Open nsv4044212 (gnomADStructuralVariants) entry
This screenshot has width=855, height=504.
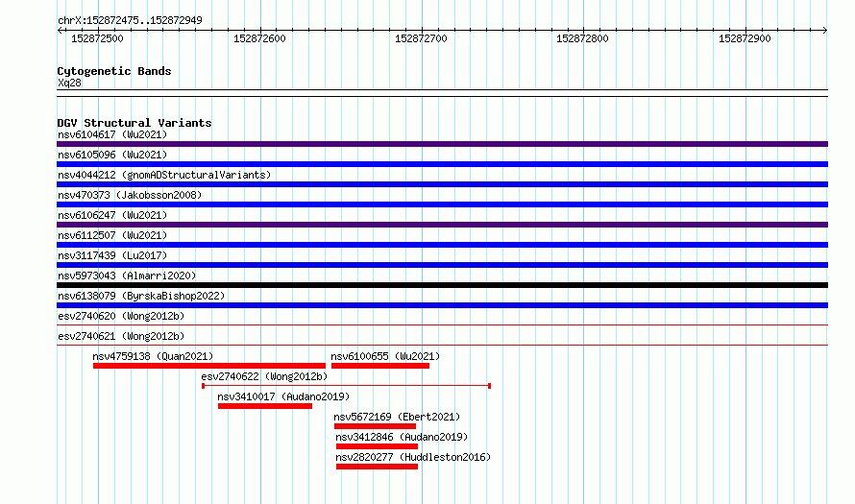(164, 175)
